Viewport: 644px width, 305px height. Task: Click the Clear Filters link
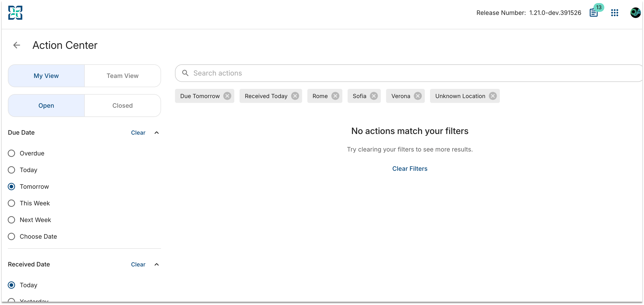click(x=410, y=169)
